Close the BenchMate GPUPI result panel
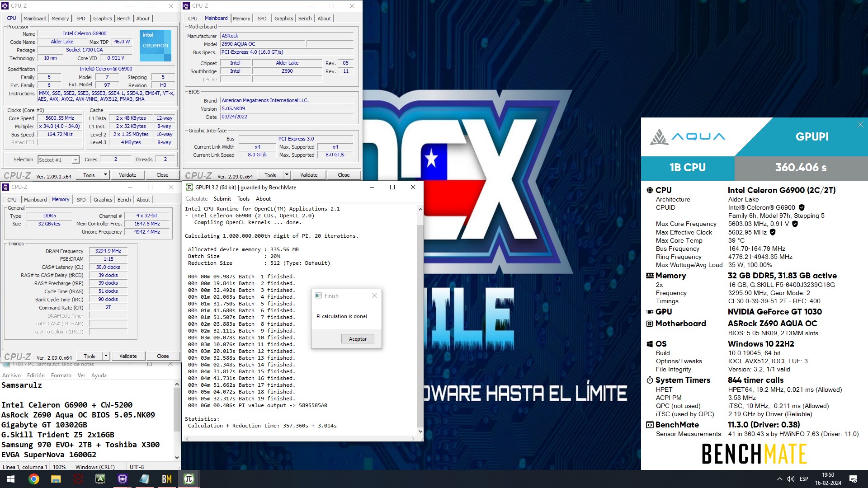Viewport: 868px width, 488px height. 860,125
